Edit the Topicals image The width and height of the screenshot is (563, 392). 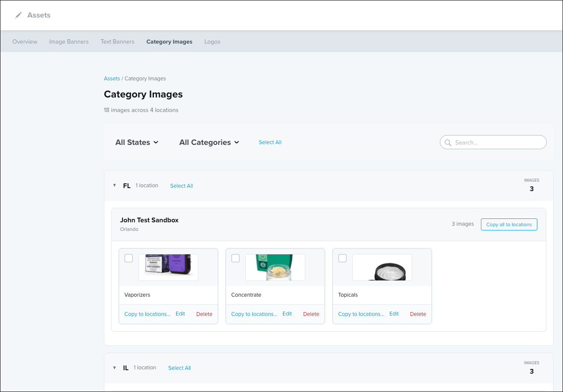[x=394, y=314]
